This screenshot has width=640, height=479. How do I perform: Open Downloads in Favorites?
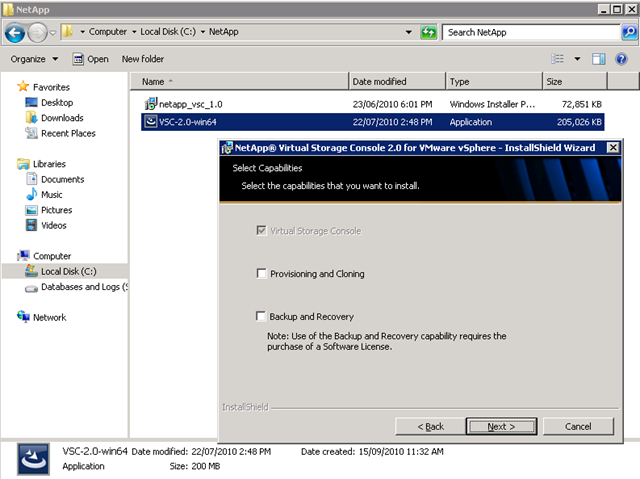pyautogui.click(x=62, y=118)
